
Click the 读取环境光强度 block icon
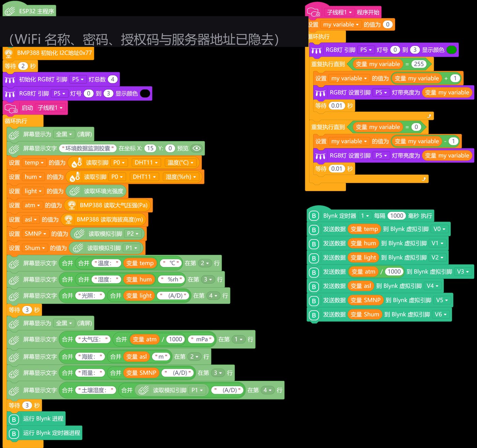pos(75,191)
